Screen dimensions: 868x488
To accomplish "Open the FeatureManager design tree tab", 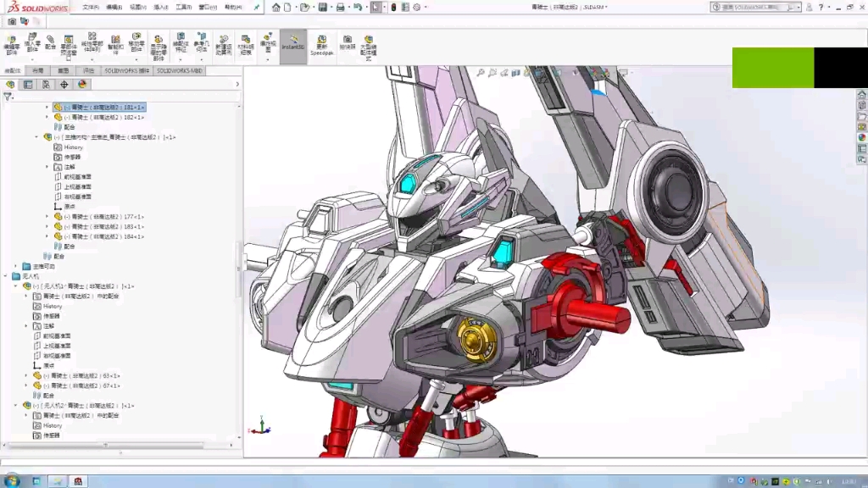I will click(x=10, y=85).
